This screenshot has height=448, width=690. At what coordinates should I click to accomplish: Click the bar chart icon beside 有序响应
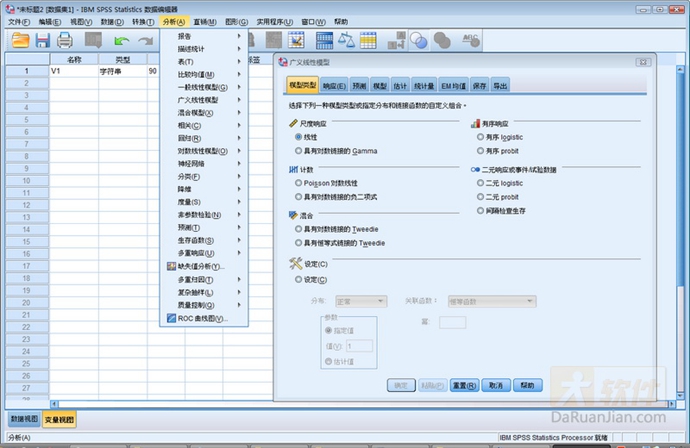pos(475,123)
